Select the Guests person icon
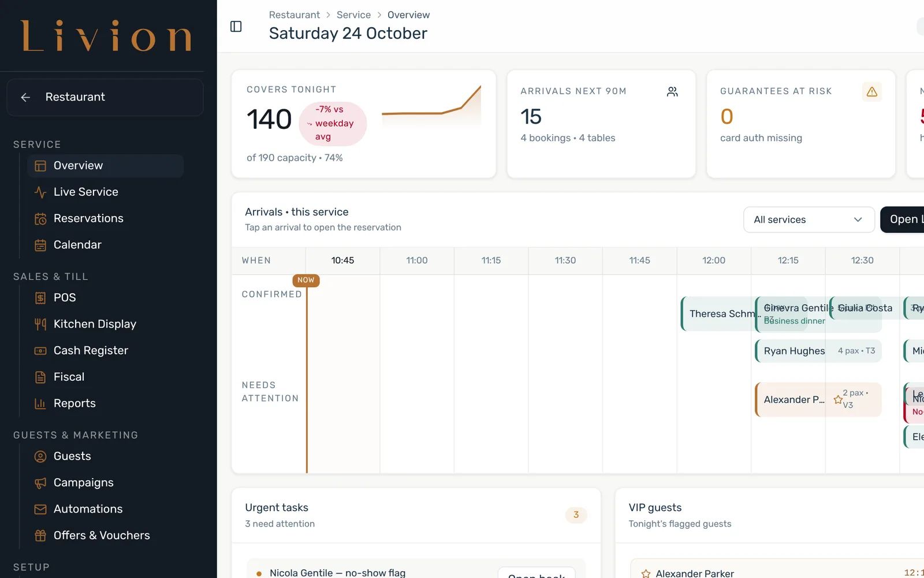This screenshot has height=578, width=924. point(40,457)
